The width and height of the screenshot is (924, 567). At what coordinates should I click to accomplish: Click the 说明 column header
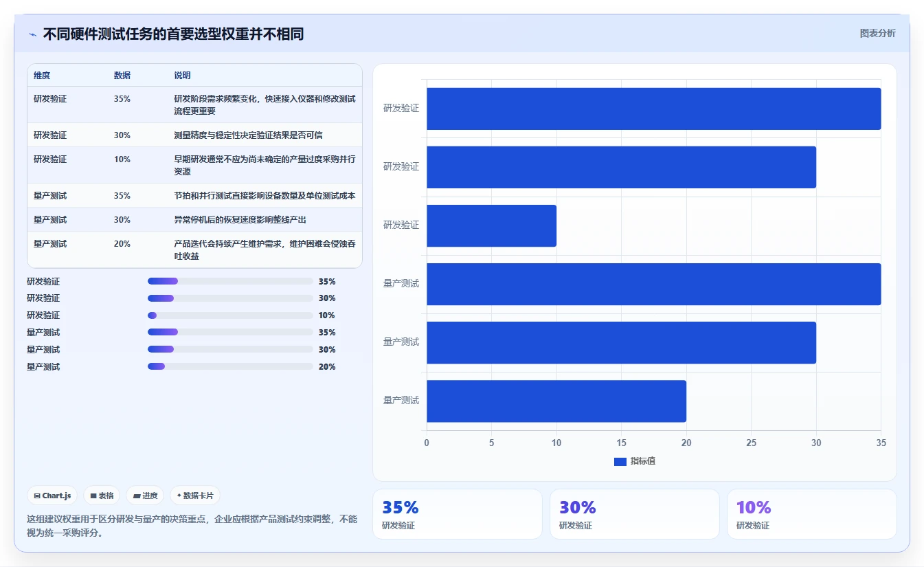pos(183,75)
